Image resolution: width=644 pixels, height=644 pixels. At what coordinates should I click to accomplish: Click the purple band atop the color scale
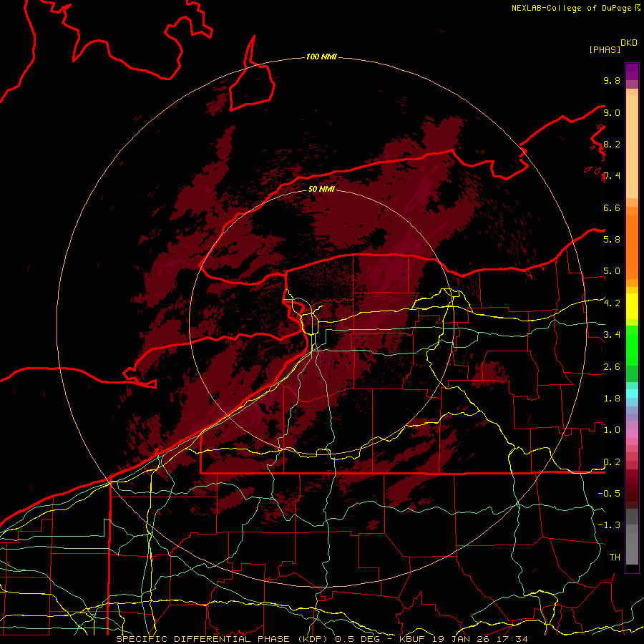coord(632,72)
